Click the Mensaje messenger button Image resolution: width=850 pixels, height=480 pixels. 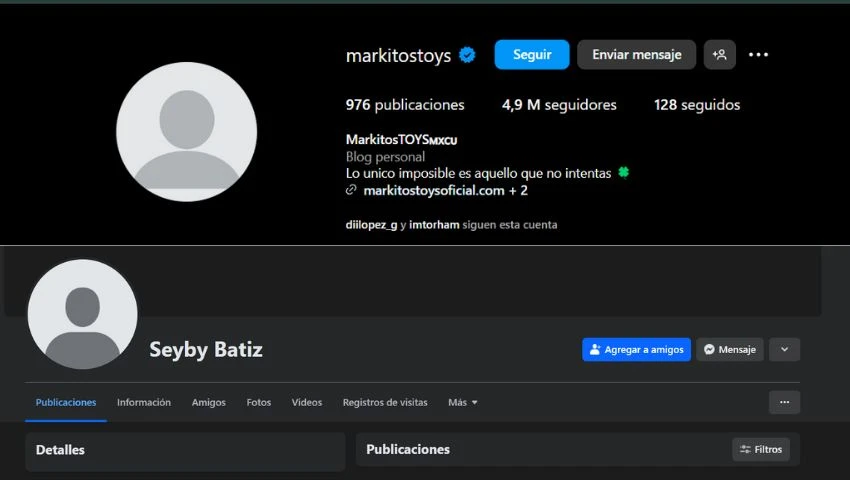tap(729, 350)
